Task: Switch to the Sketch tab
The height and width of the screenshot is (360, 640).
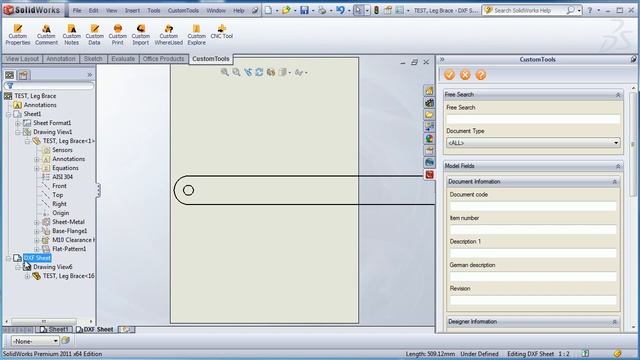Action: 93,59
